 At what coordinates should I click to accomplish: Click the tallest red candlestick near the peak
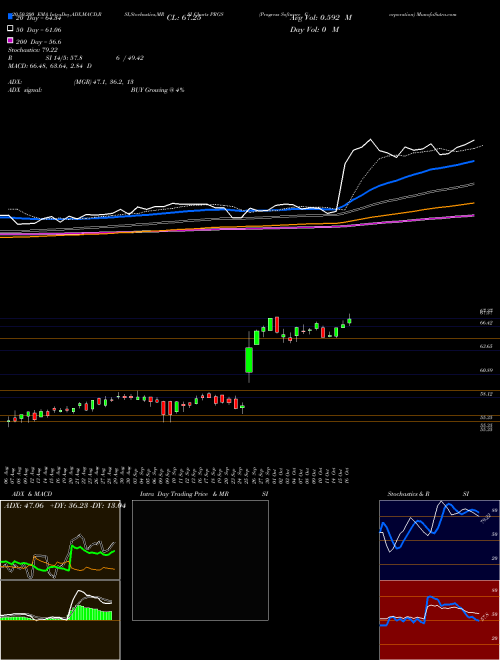[x=277, y=325]
